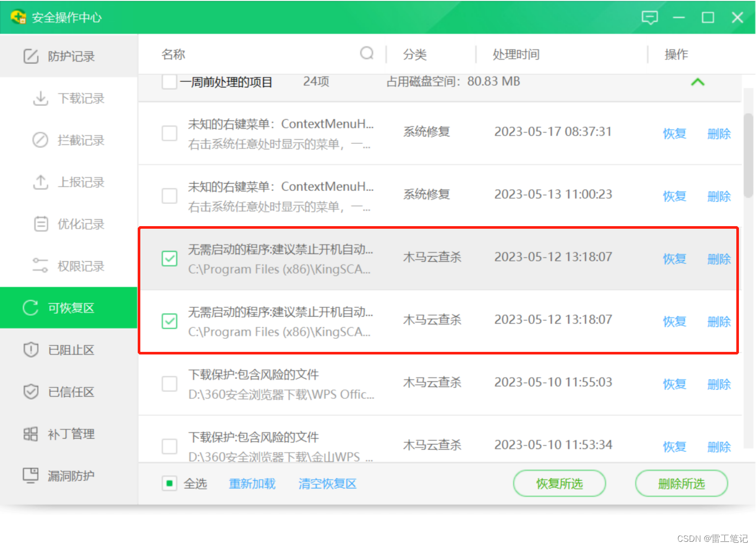Click 恢复所选 button

(559, 483)
